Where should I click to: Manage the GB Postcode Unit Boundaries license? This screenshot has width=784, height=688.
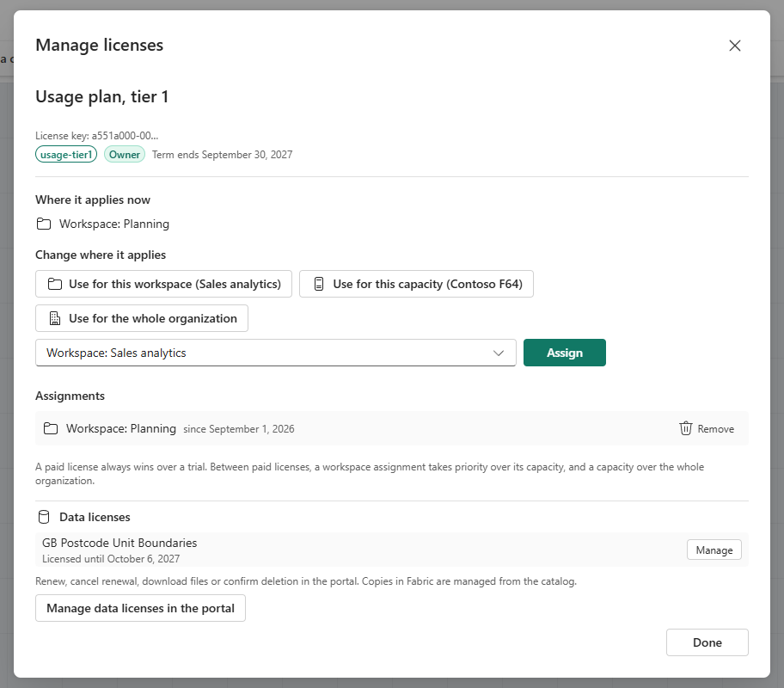[714, 550]
